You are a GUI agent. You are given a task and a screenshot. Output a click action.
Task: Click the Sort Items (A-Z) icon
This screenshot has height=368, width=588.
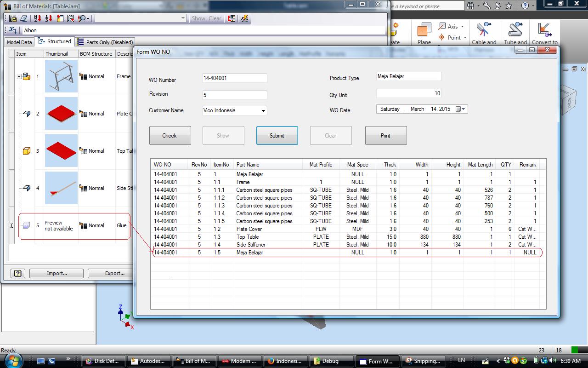[38, 18]
